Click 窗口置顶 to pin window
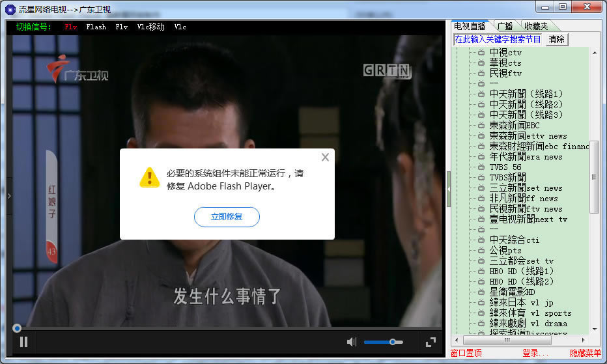This screenshot has height=364, width=607. point(466,353)
